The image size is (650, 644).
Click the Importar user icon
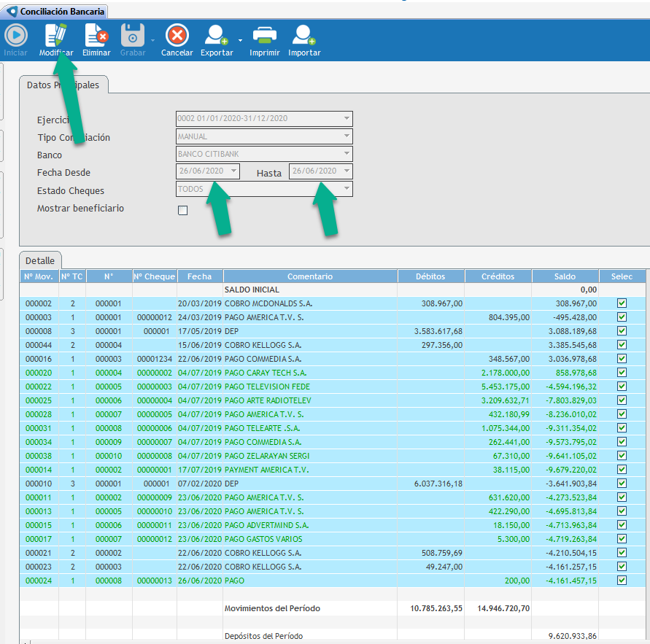pyautogui.click(x=303, y=36)
